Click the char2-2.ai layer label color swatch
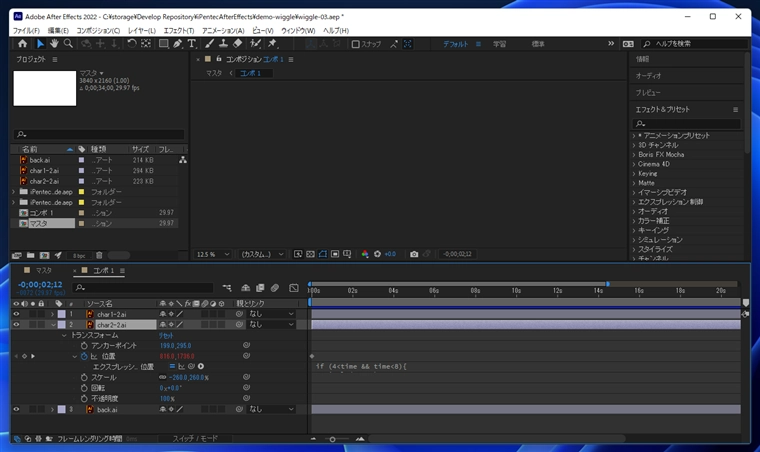The width and height of the screenshot is (760, 452). (62, 325)
